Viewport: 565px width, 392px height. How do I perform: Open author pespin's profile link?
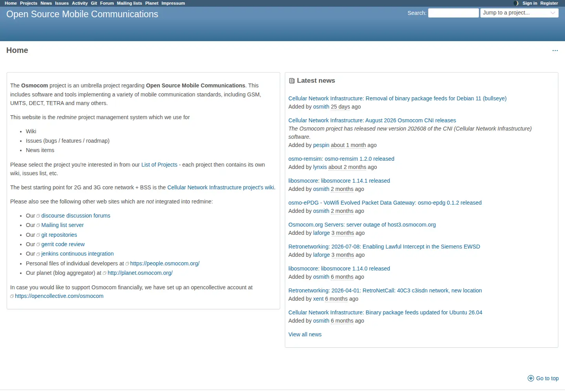click(x=321, y=145)
